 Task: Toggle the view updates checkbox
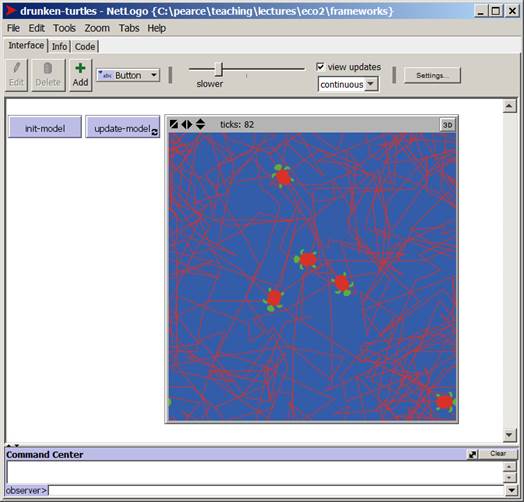pyautogui.click(x=320, y=67)
